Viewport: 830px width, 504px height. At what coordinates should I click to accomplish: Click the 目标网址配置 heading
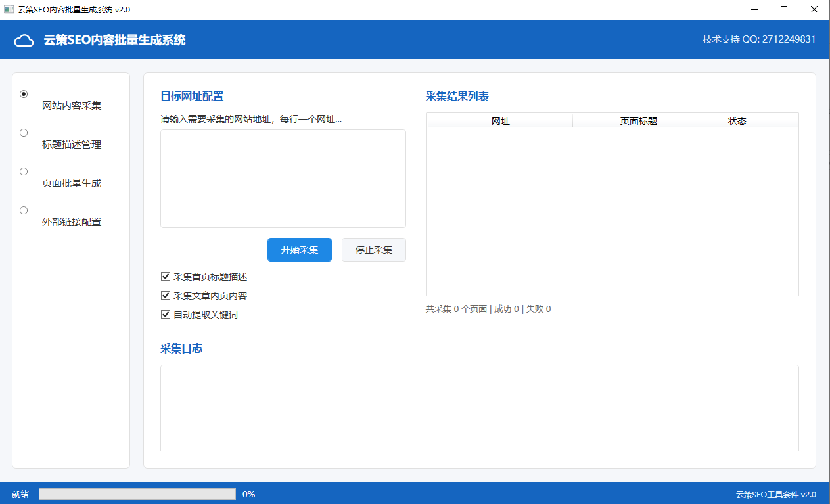[x=192, y=97]
